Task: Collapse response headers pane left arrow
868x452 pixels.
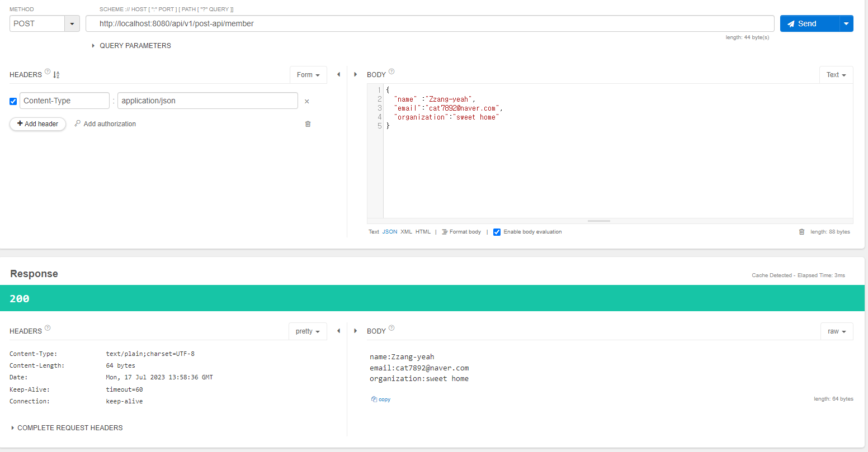Action: pos(338,331)
